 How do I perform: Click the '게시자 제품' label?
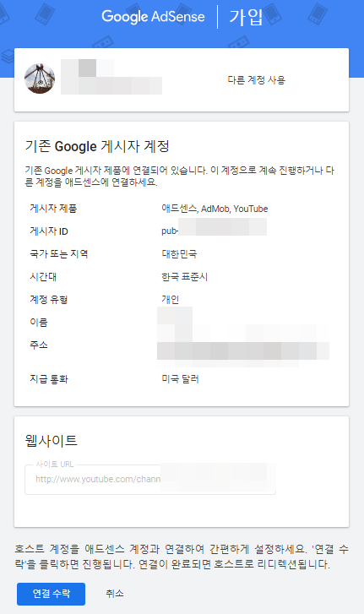click(x=53, y=209)
